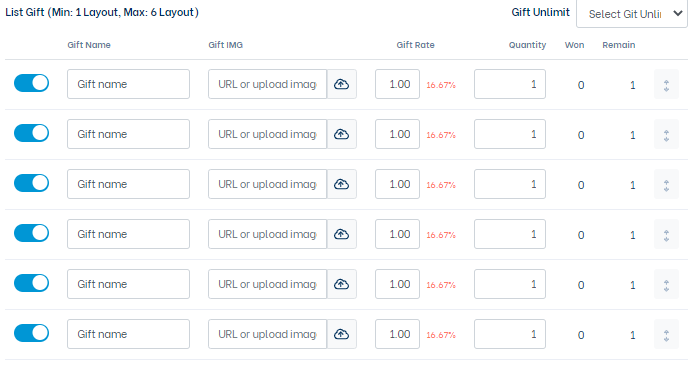This screenshot has height=366, width=694.
Task: Focus the second row Gift name field
Action: (128, 134)
